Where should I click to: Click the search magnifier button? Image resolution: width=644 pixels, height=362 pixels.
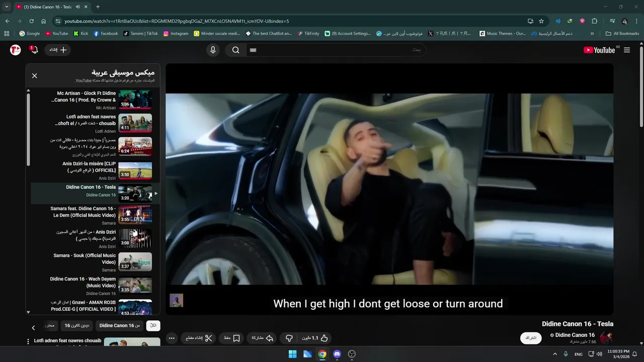tap(235, 50)
